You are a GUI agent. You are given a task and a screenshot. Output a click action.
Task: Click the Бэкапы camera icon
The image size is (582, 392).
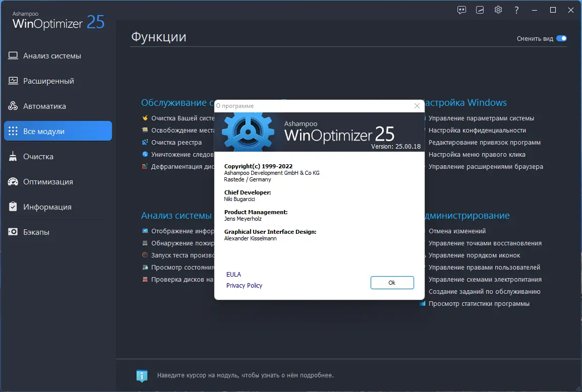[13, 232]
